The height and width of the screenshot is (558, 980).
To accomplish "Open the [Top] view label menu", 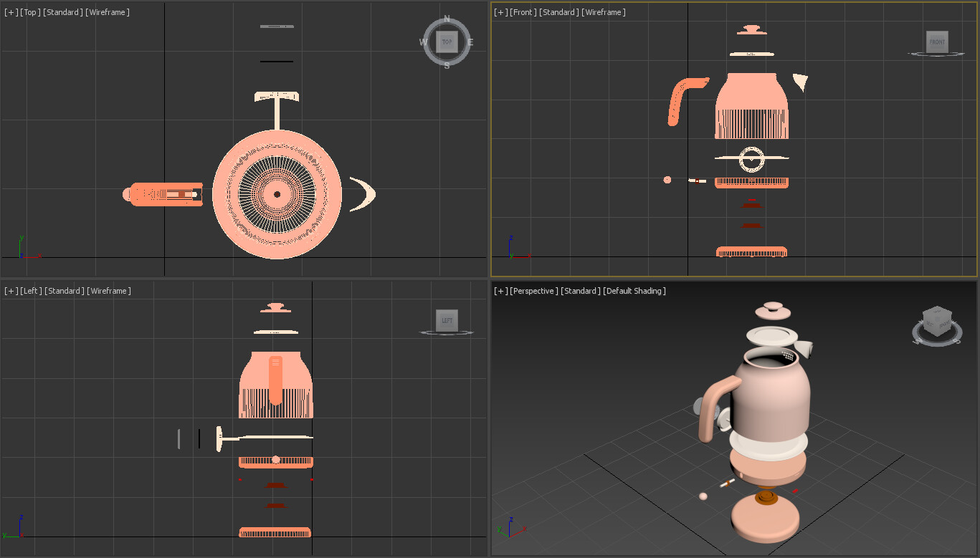I will click(x=30, y=12).
